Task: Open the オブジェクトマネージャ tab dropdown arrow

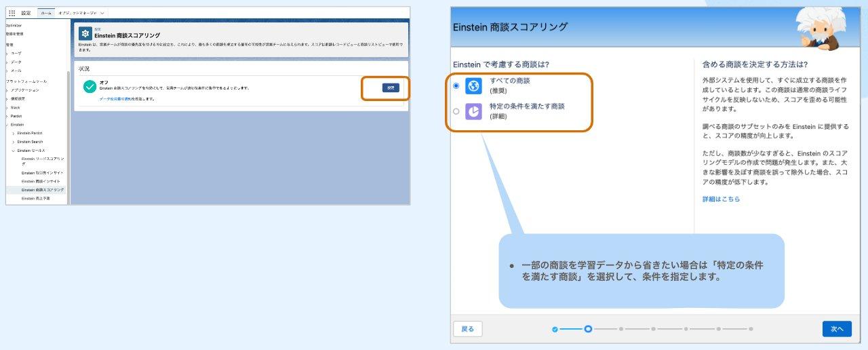Action: [102, 13]
